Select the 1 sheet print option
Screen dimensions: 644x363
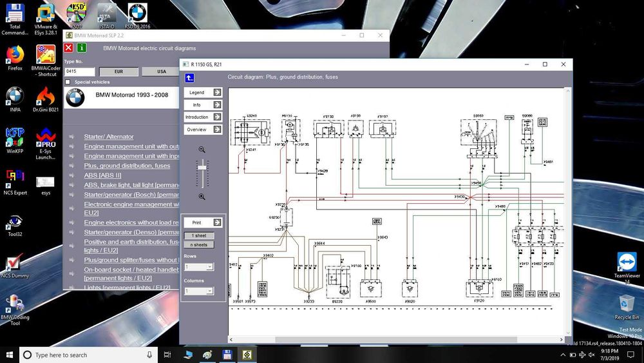click(199, 235)
